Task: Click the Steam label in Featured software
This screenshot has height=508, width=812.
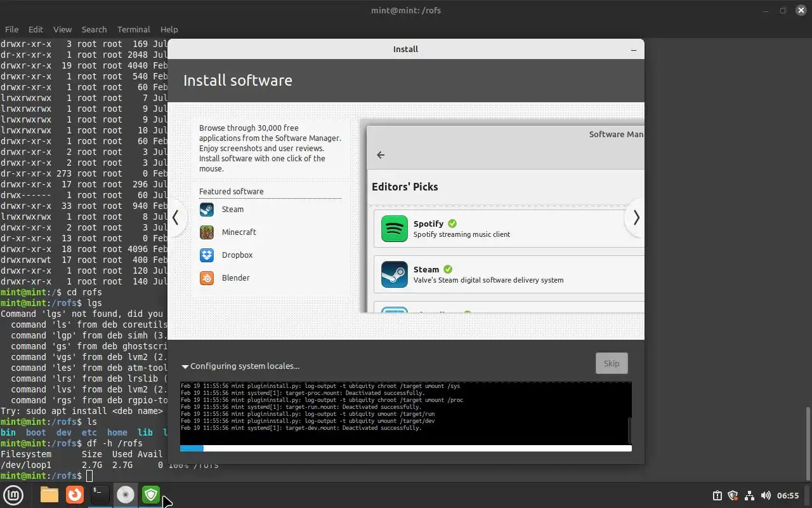Action: click(233, 210)
